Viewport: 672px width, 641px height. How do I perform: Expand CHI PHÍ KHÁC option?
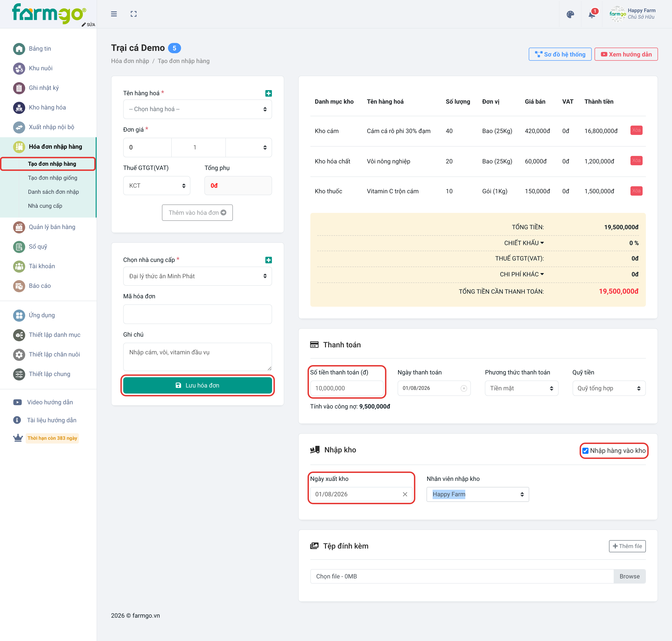(x=522, y=274)
